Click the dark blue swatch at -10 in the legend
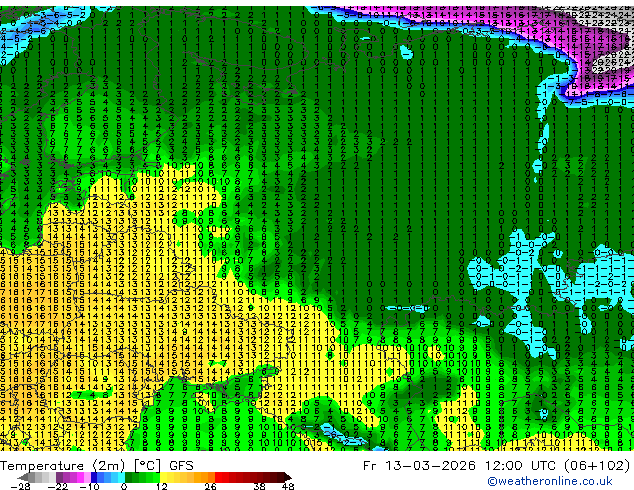This screenshot has width=634, height=490. (94, 477)
